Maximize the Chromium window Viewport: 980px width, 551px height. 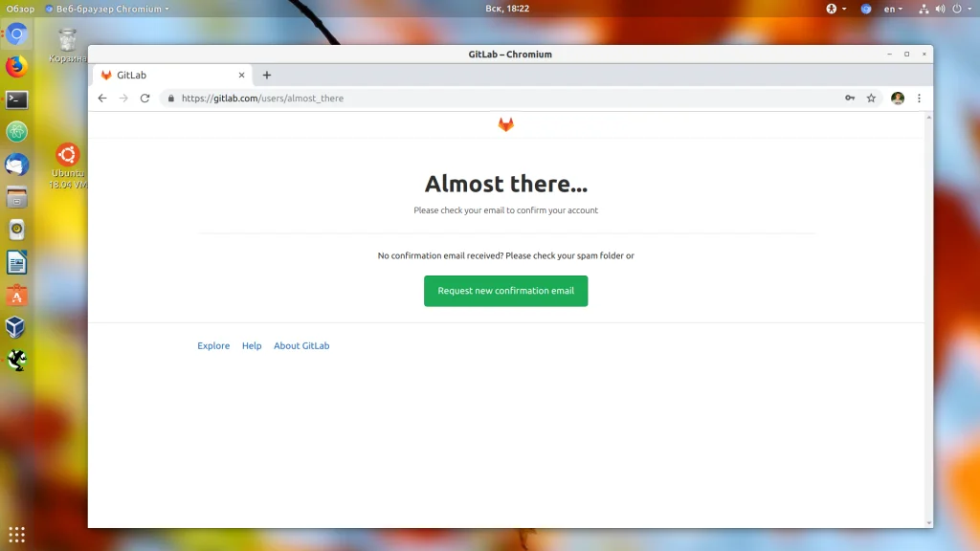coord(907,55)
